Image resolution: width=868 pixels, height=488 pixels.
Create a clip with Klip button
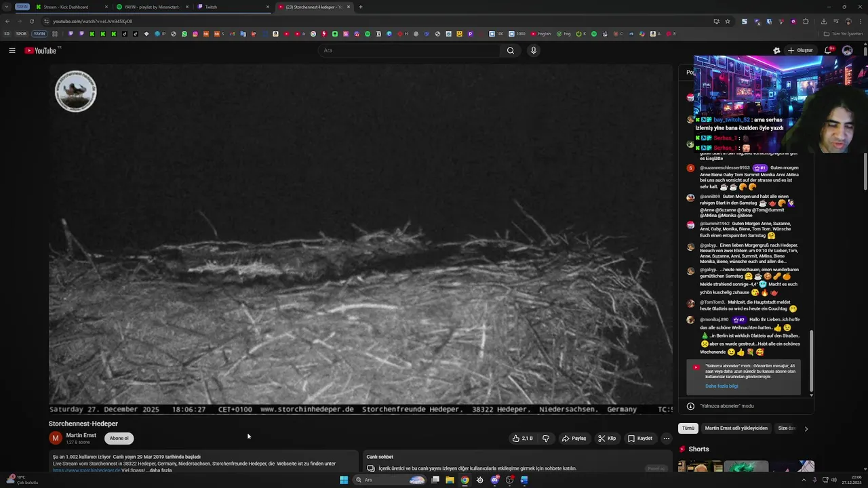pos(607,439)
